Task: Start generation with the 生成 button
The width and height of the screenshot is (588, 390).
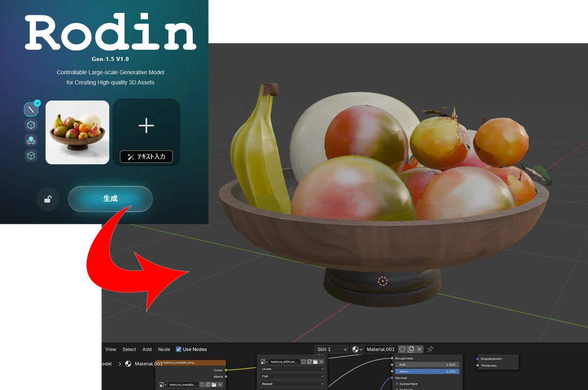Action: click(110, 199)
